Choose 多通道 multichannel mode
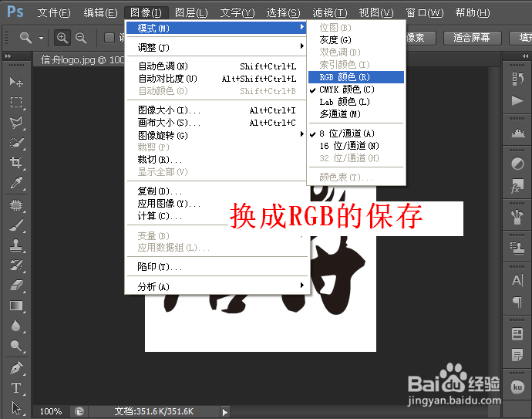Image resolution: width=532 pixels, height=419 pixels. point(356,114)
